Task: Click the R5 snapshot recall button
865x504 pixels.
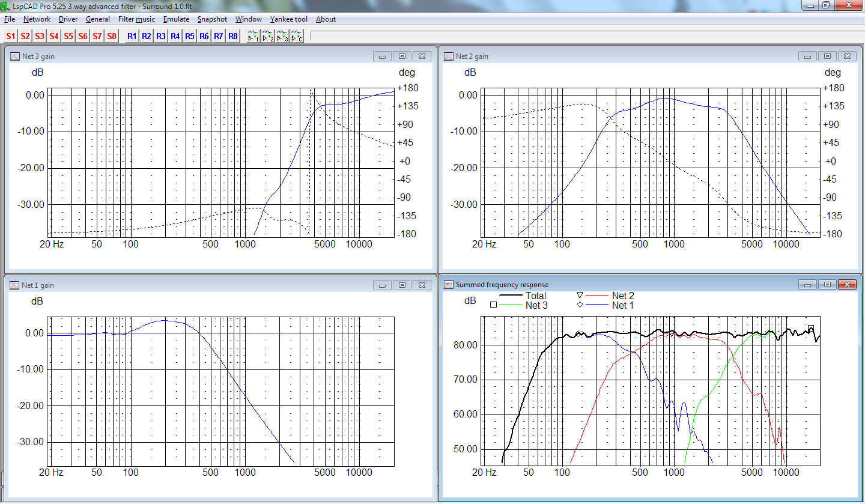Action: [190, 36]
